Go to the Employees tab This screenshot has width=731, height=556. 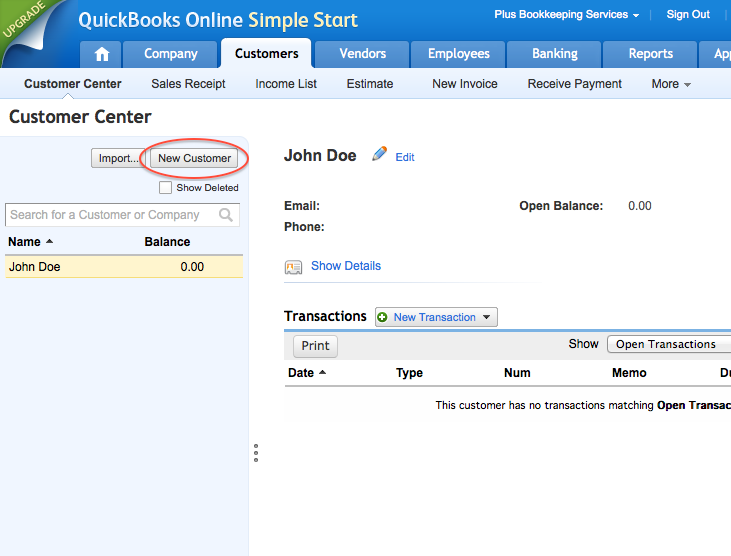(458, 55)
